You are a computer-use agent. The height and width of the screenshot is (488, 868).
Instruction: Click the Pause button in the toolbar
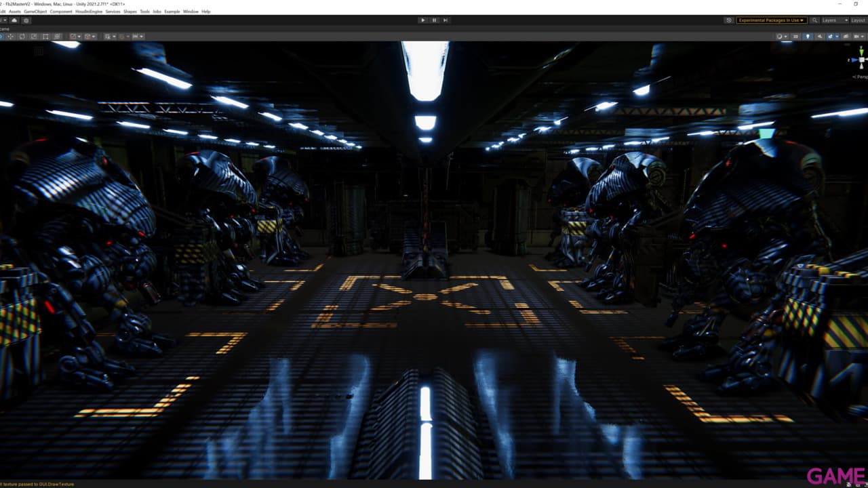point(434,20)
